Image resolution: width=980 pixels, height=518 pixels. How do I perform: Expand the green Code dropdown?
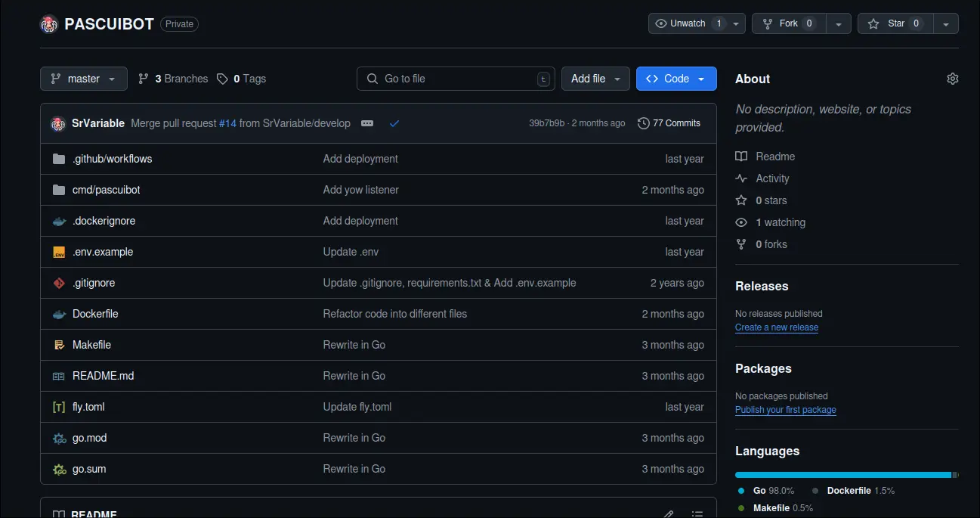[701, 78]
